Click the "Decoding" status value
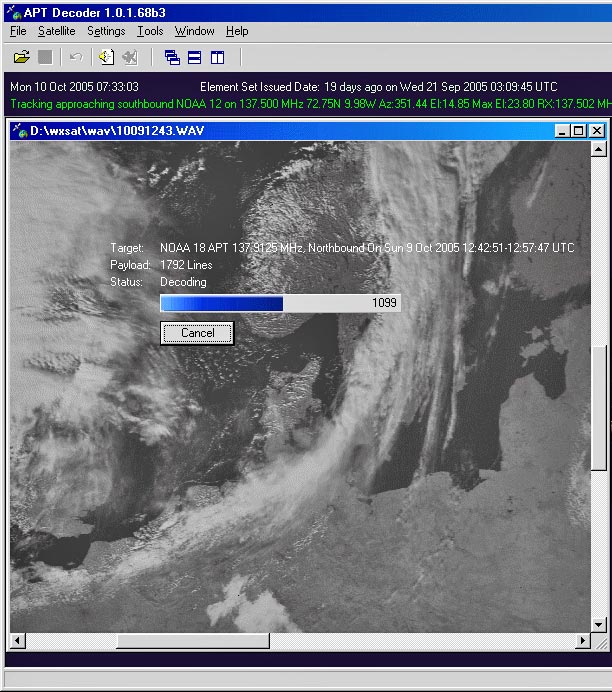 [x=183, y=282]
